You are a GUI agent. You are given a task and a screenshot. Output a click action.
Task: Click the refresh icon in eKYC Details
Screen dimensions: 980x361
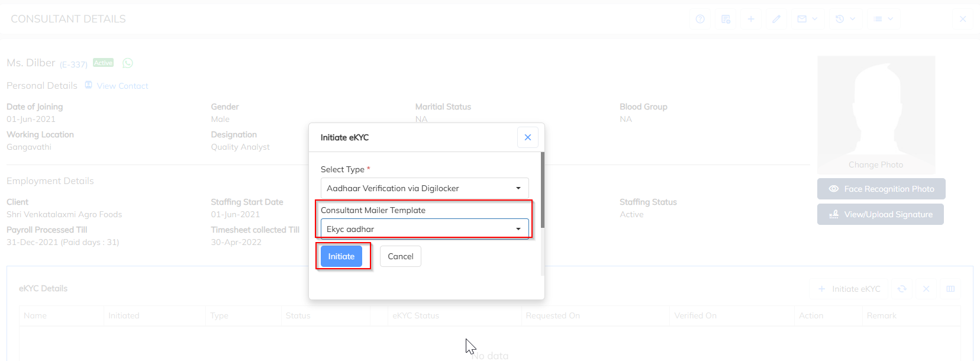(x=902, y=289)
